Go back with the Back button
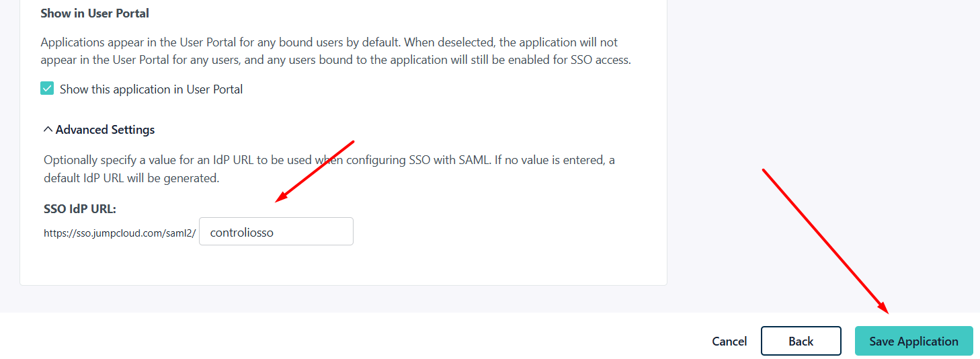 [x=801, y=341]
